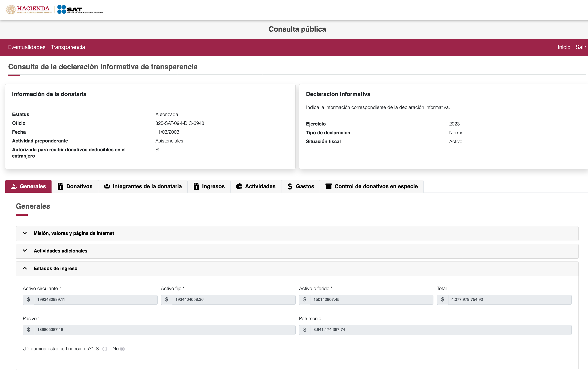The width and height of the screenshot is (588, 390).
Task: Click the Activo circulante amount field
Action: click(95, 300)
